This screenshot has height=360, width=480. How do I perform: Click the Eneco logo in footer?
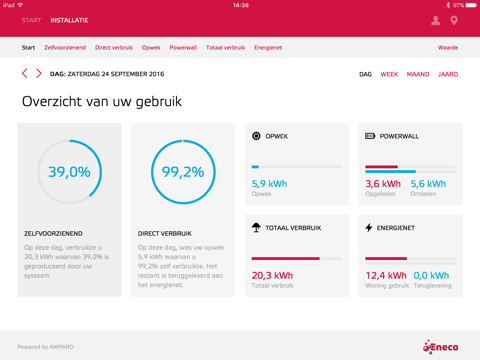point(440,347)
